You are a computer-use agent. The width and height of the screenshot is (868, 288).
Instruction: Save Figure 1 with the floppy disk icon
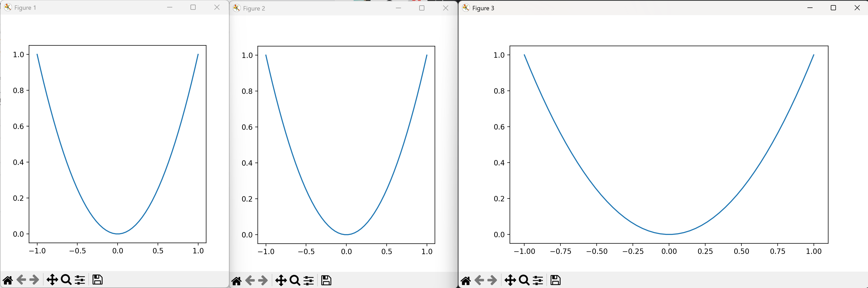97,280
